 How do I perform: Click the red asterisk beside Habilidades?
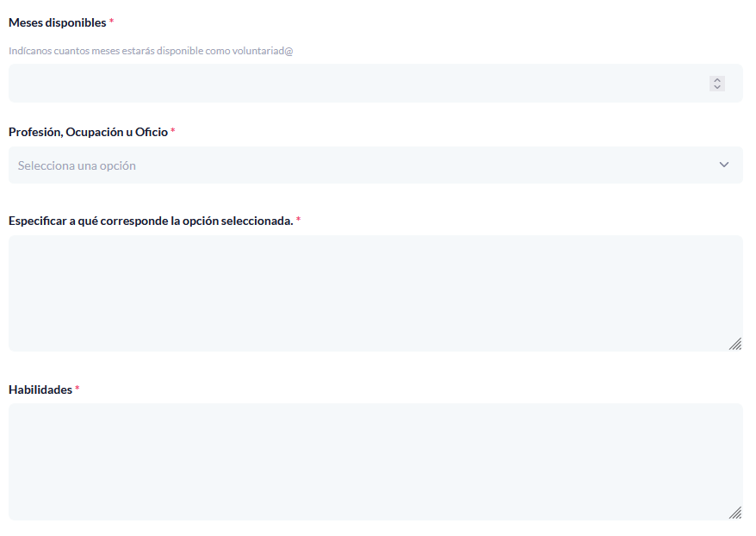pyautogui.click(x=77, y=390)
